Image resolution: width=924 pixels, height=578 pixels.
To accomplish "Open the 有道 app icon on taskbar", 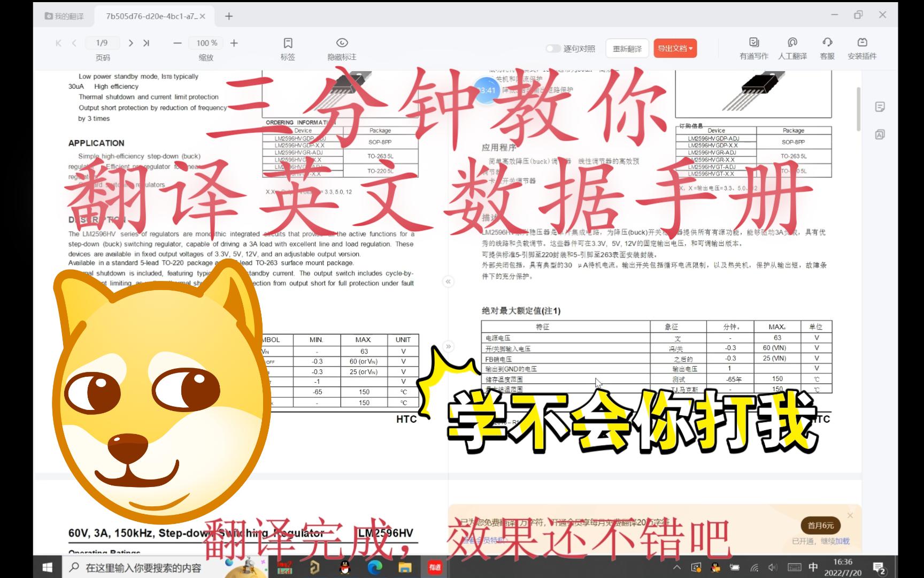I will tap(435, 567).
